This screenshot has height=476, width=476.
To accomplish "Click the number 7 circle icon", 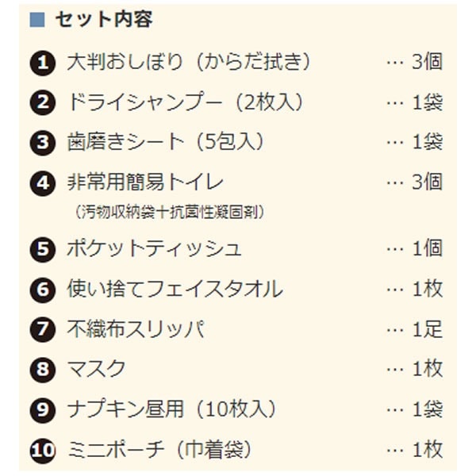I will [44, 329].
